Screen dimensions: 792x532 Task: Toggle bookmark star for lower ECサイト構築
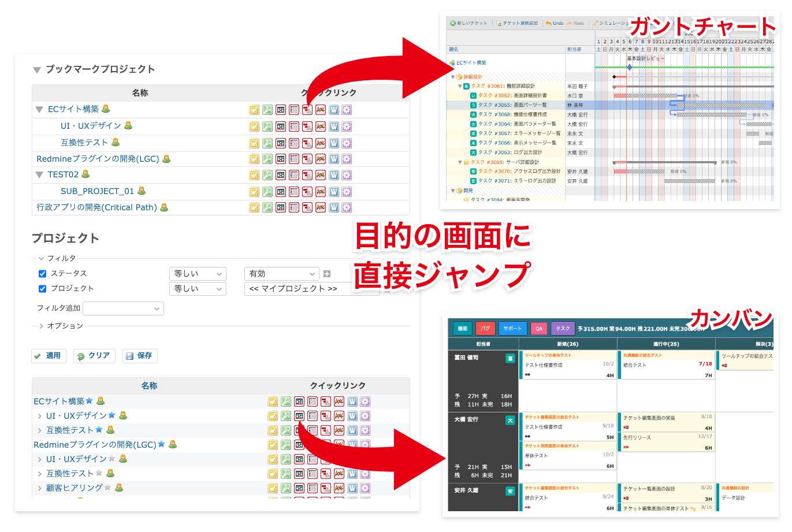point(89,401)
